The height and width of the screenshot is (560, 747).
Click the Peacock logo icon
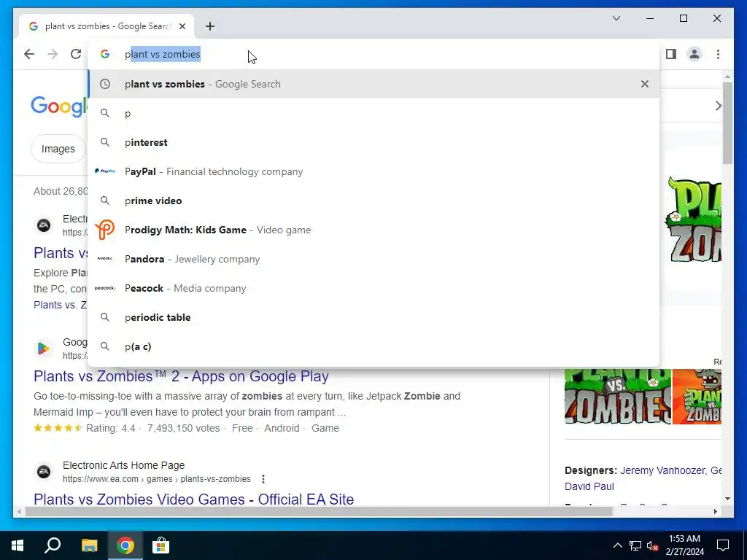tap(105, 287)
